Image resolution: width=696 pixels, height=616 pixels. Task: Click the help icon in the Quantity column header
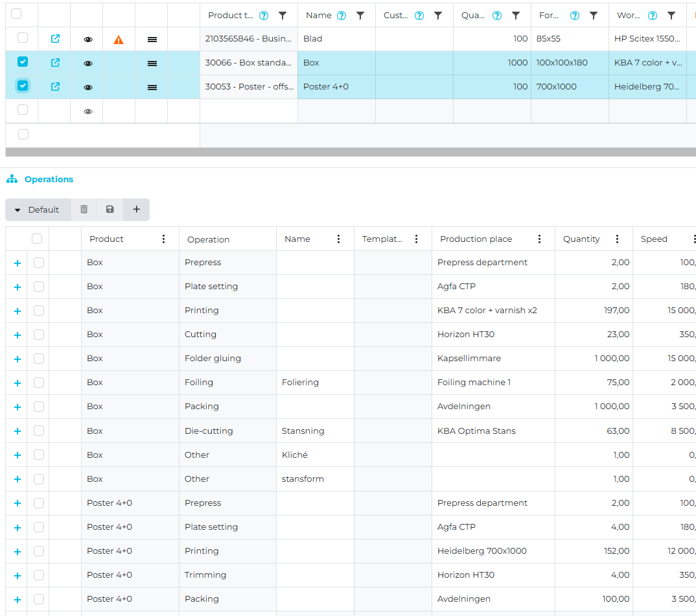[497, 16]
